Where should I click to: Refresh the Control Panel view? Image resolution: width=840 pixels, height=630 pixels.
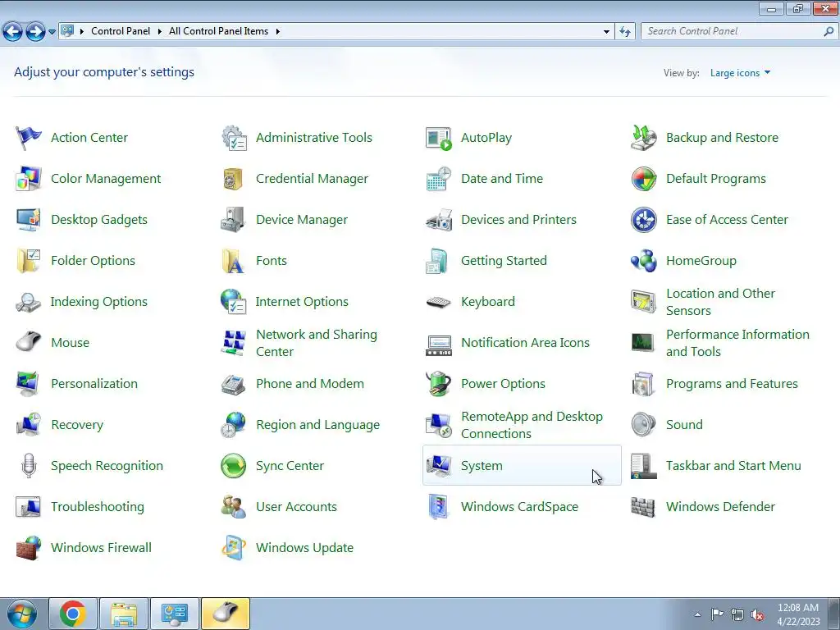point(625,32)
